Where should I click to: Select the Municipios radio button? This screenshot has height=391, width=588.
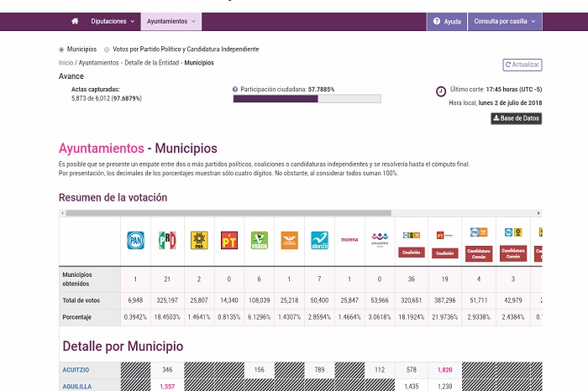click(x=61, y=50)
